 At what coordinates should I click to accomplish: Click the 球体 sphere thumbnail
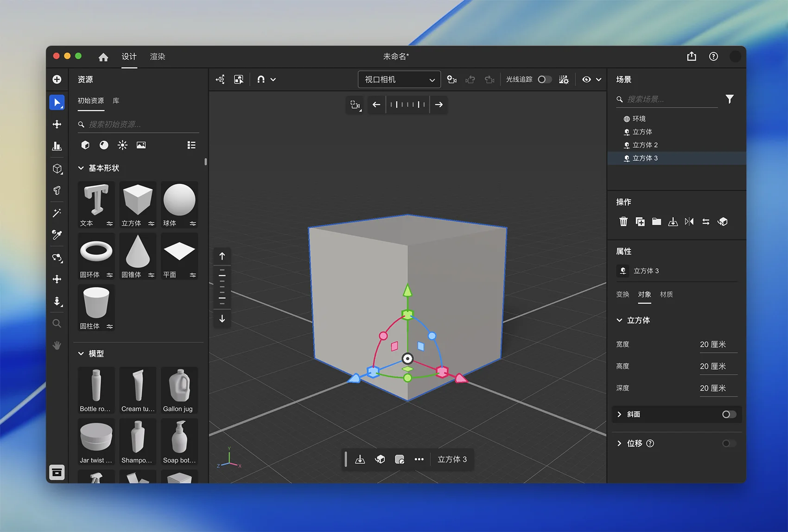[x=179, y=201]
